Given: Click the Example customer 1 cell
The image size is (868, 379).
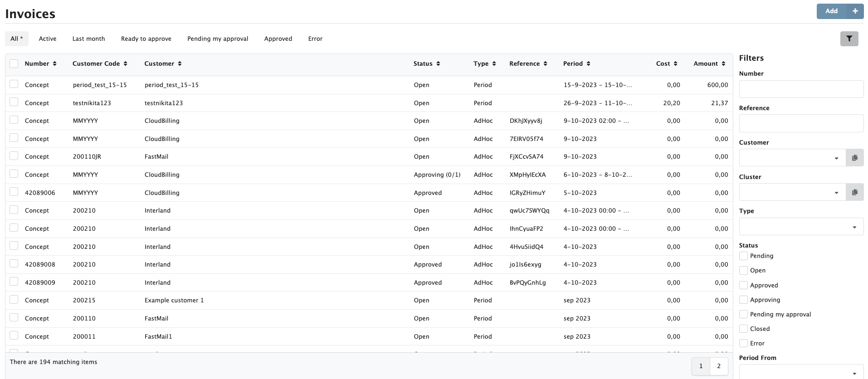Looking at the screenshot, I should [x=174, y=301].
